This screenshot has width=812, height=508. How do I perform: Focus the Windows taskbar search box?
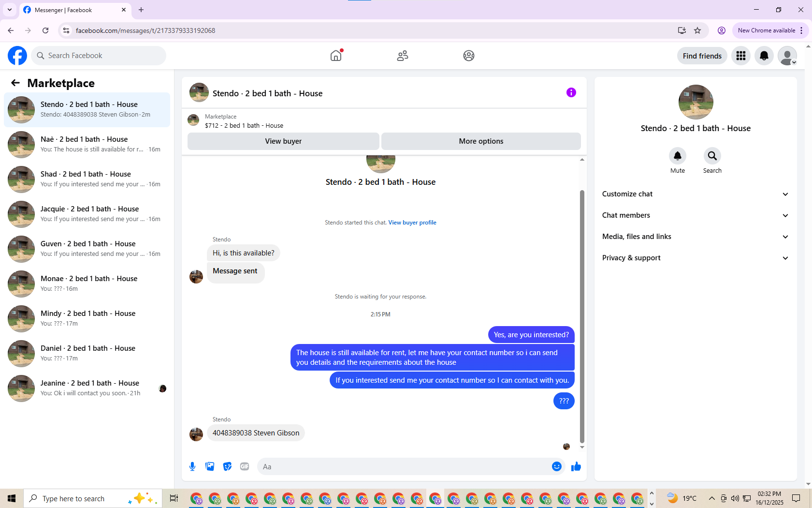[93, 498]
